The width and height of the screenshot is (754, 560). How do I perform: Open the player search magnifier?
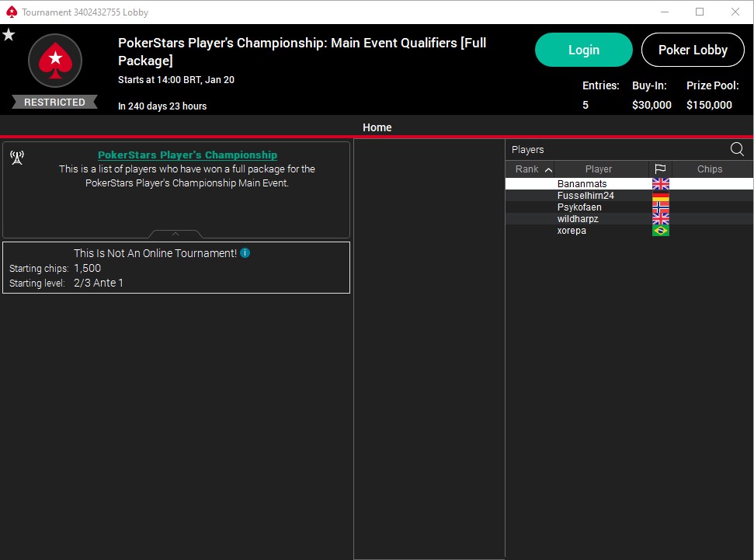tap(737, 149)
